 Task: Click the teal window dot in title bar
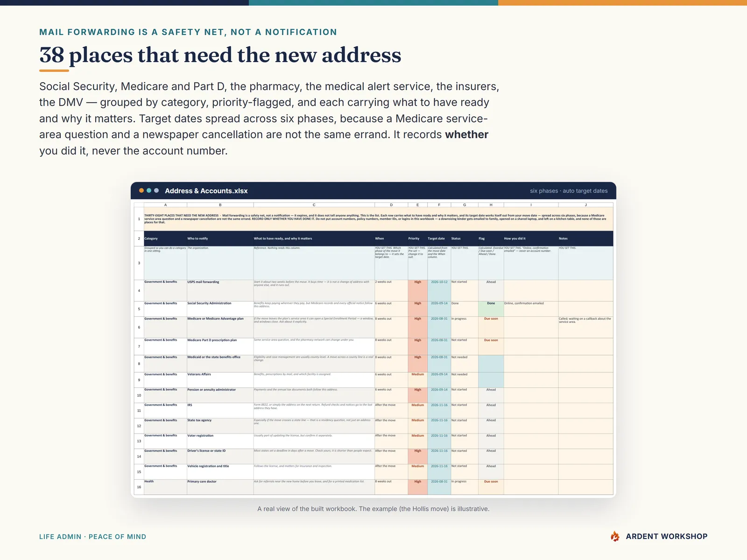149,190
